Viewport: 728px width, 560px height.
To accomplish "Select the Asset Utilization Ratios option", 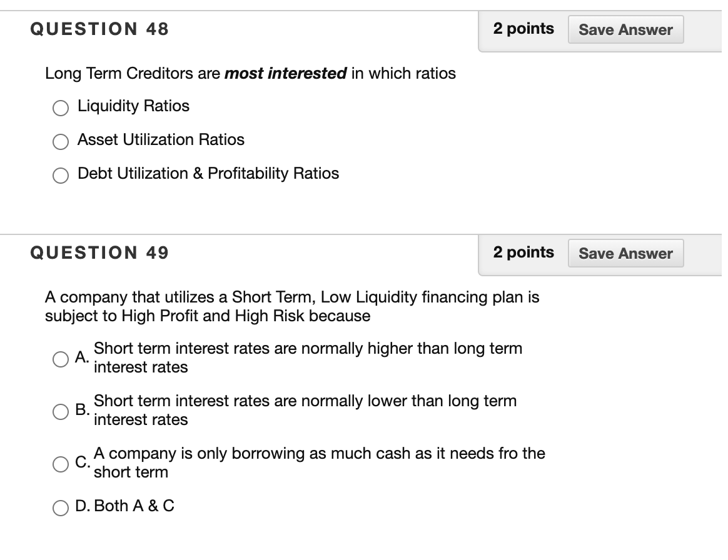I will pyautogui.click(x=60, y=141).
